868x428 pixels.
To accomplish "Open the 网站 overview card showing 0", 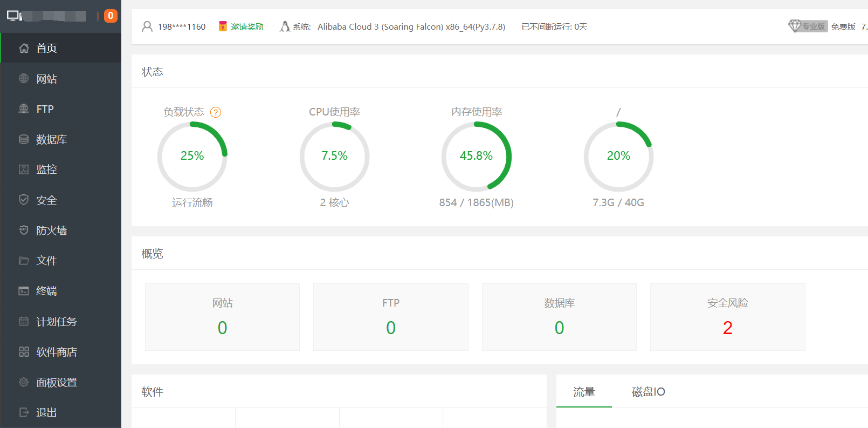I will 222,317.
